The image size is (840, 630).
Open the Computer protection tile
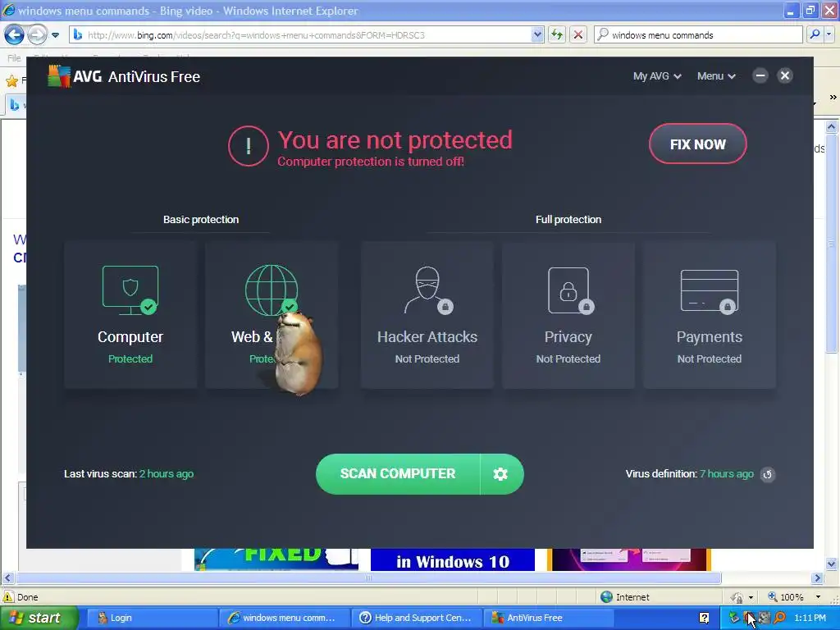130,315
